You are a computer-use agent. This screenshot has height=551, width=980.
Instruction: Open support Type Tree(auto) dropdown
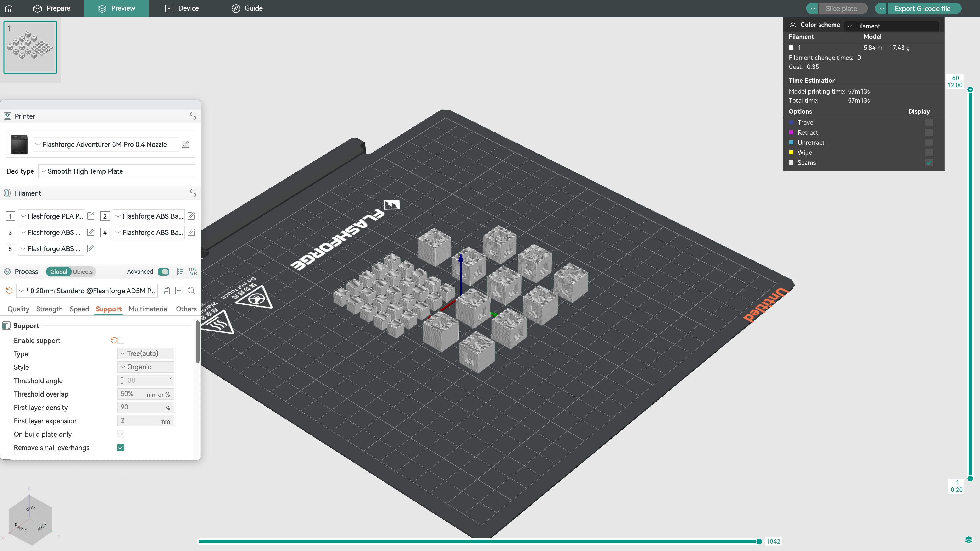[146, 353]
